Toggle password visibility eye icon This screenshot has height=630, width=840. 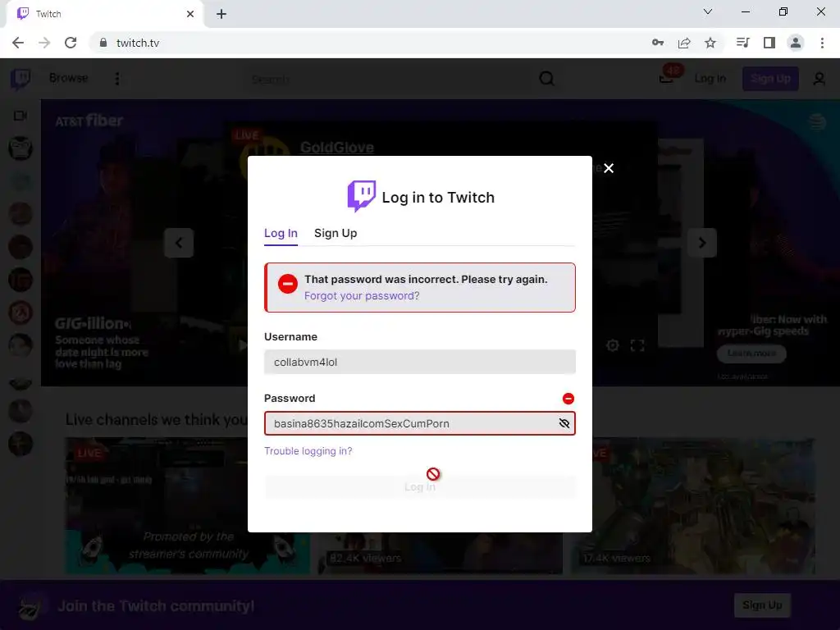pyautogui.click(x=564, y=423)
